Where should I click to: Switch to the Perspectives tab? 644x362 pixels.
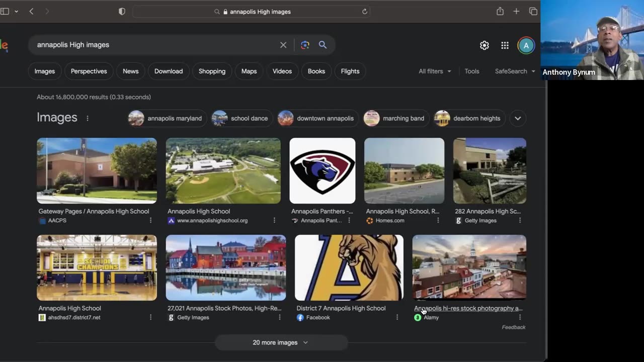tap(89, 71)
